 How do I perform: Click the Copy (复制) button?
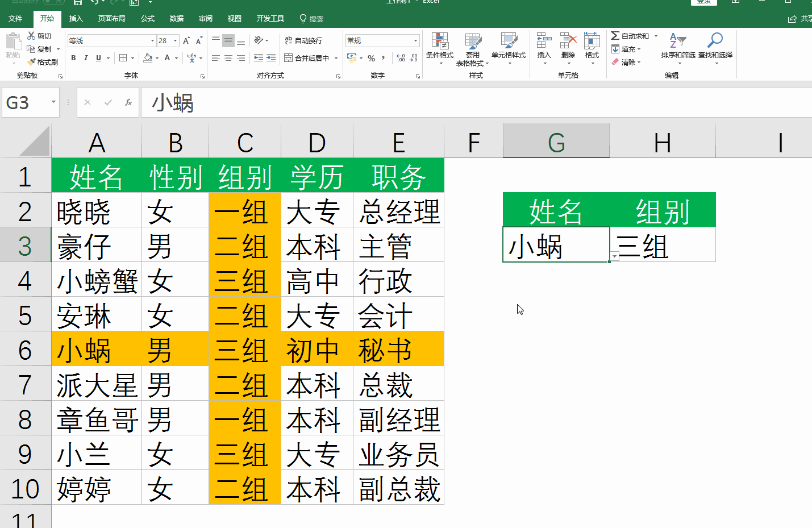click(39, 49)
